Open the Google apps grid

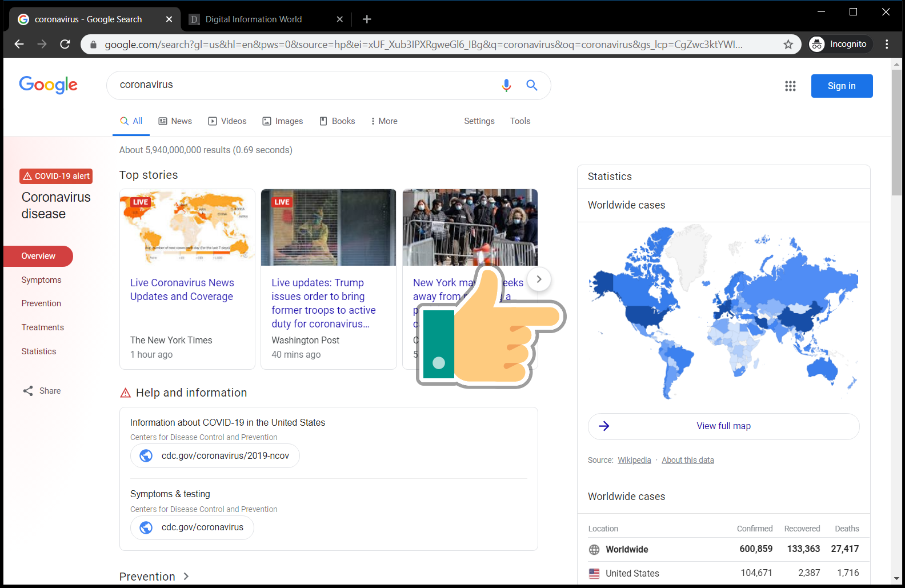[x=790, y=86]
